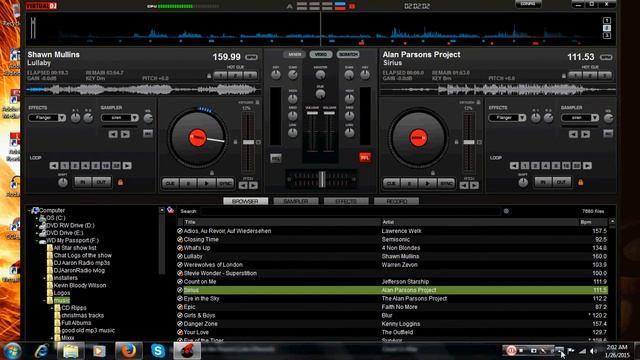Select previous sample on right deck sampler
The width and height of the screenshot is (640, 360).
(x=573, y=134)
